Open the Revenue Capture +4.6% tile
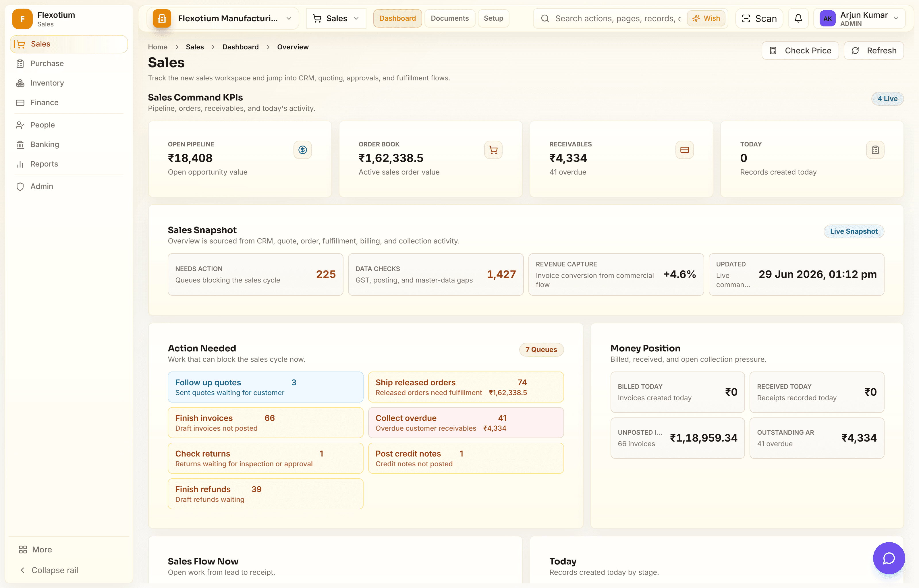The height and width of the screenshot is (588, 919). (x=616, y=274)
